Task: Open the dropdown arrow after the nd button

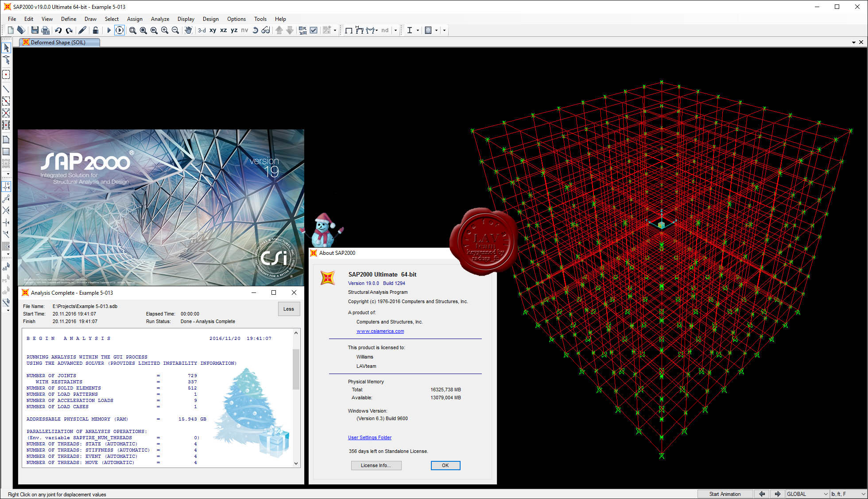Action: [x=395, y=30]
